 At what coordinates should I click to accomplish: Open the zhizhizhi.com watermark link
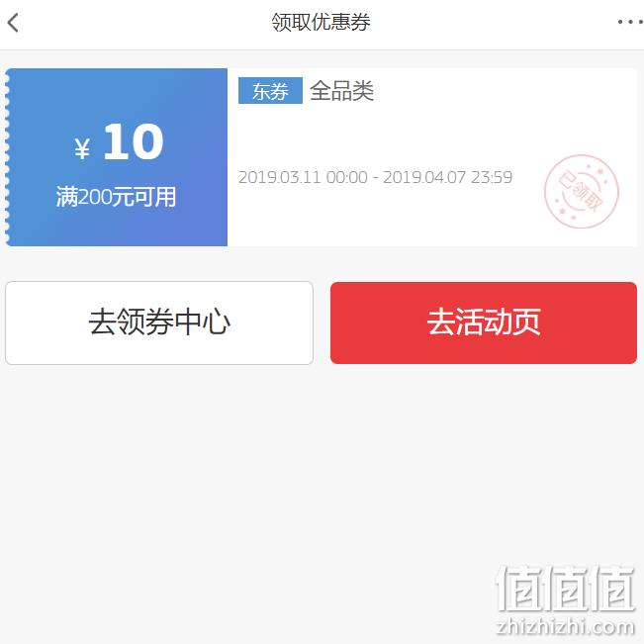(x=566, y=627)
